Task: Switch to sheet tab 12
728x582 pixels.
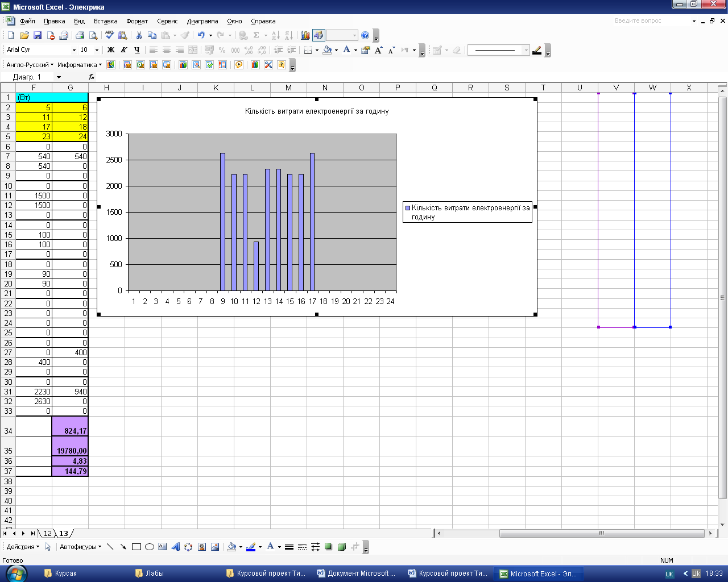Action: [x=47, y=533]
